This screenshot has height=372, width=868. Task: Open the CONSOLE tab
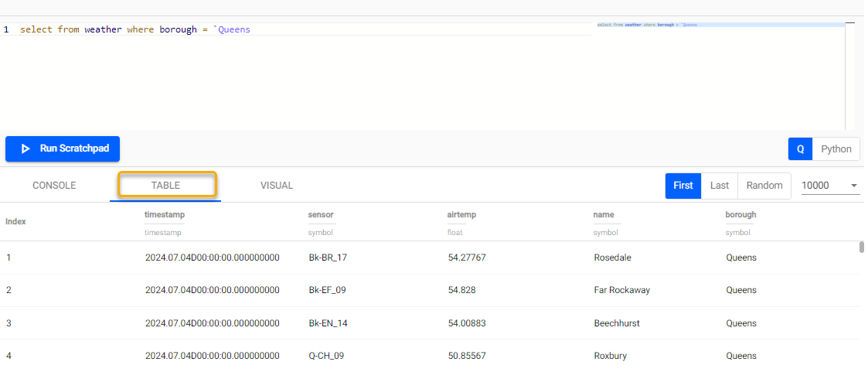click(54, 186)
